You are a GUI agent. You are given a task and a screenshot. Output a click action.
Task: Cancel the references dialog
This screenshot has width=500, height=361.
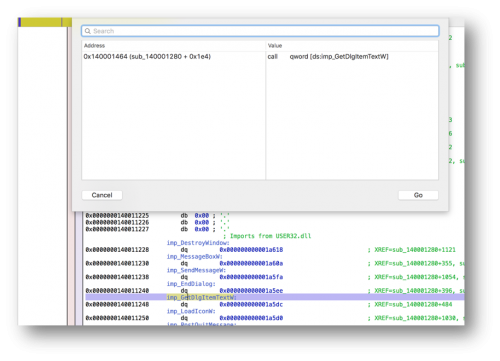[102, 195]
